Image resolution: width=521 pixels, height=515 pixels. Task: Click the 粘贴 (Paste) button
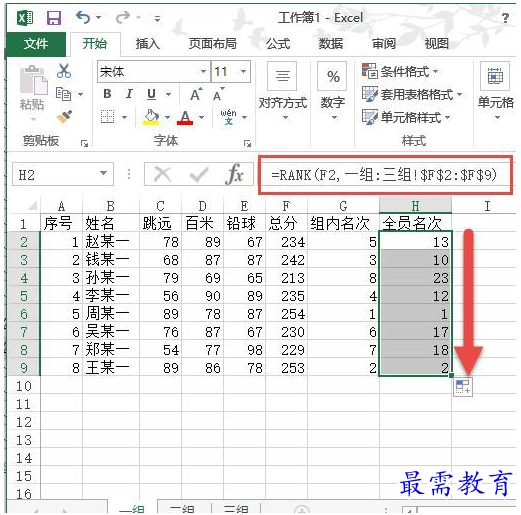(x=33, y=89)
